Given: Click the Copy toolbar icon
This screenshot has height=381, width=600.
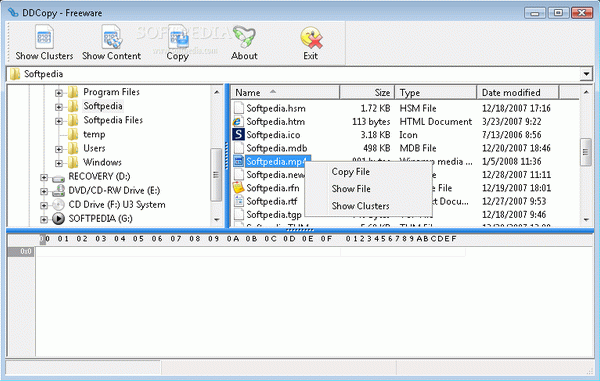Looking at the screenshot, I should point(178,37).
